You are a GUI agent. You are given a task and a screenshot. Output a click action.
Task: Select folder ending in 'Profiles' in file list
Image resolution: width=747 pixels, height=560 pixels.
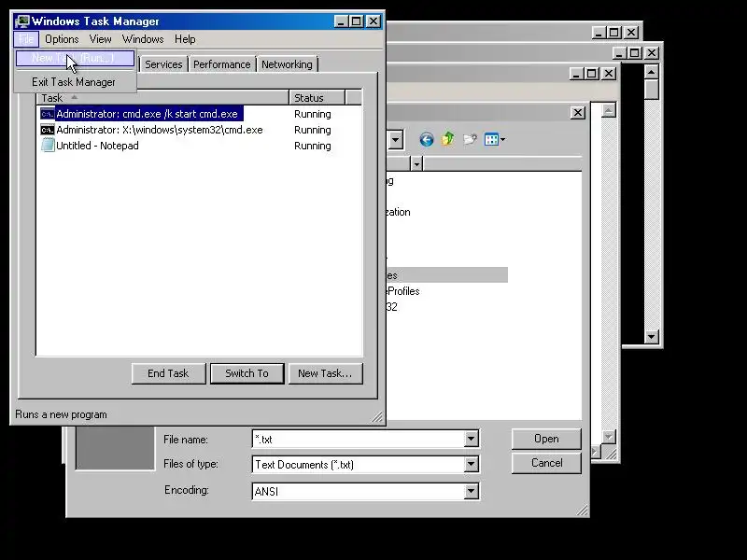[x=403, y=291]
